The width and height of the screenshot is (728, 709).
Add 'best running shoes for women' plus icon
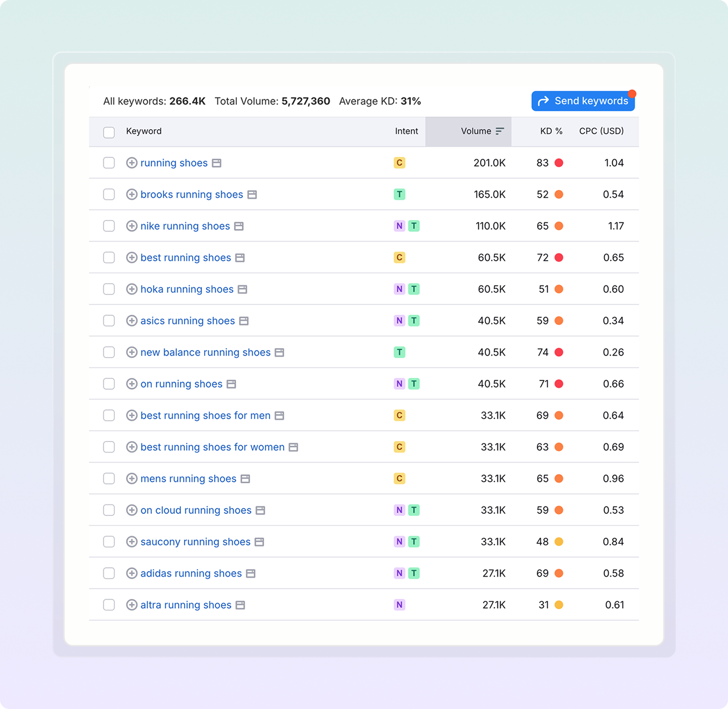click(132, 447)
